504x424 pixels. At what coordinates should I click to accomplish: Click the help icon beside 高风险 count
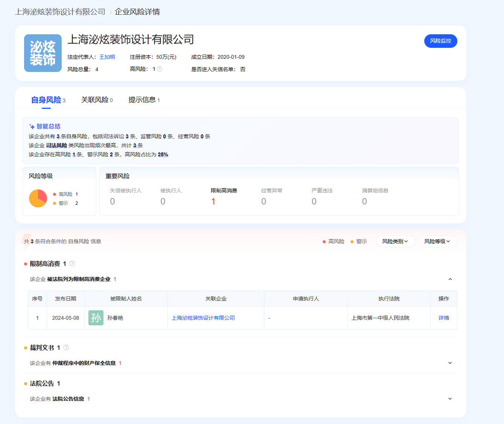(x=159, y=69)
